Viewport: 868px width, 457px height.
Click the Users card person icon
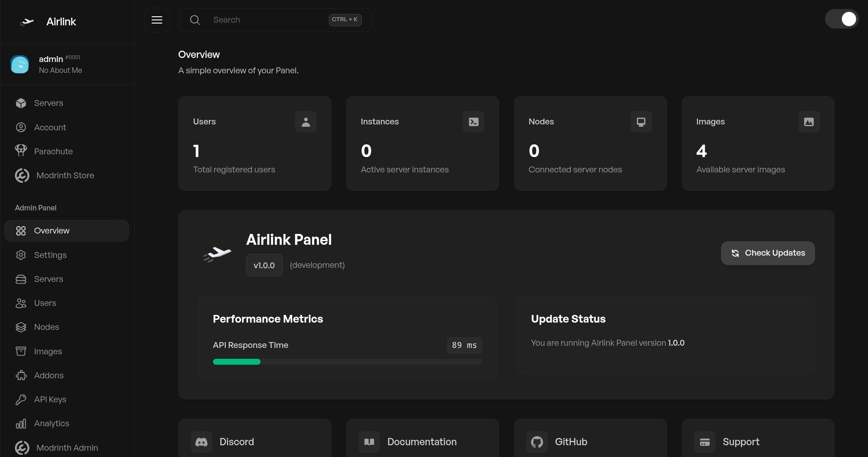305,122
